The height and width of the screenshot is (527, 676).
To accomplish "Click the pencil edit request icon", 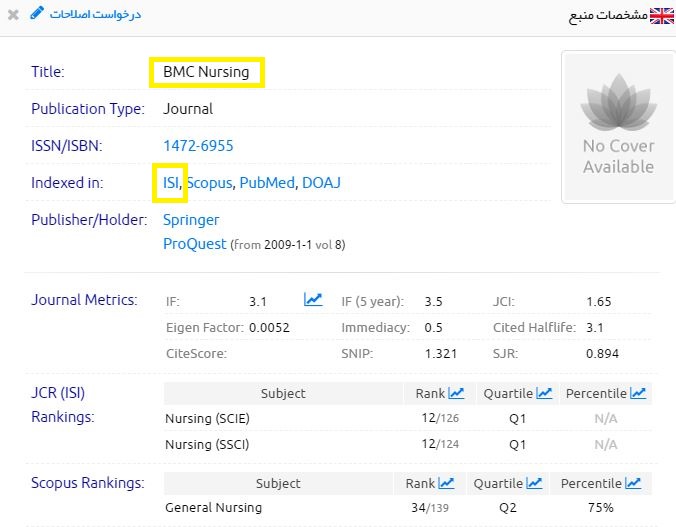I will click(x=37, y=14).
